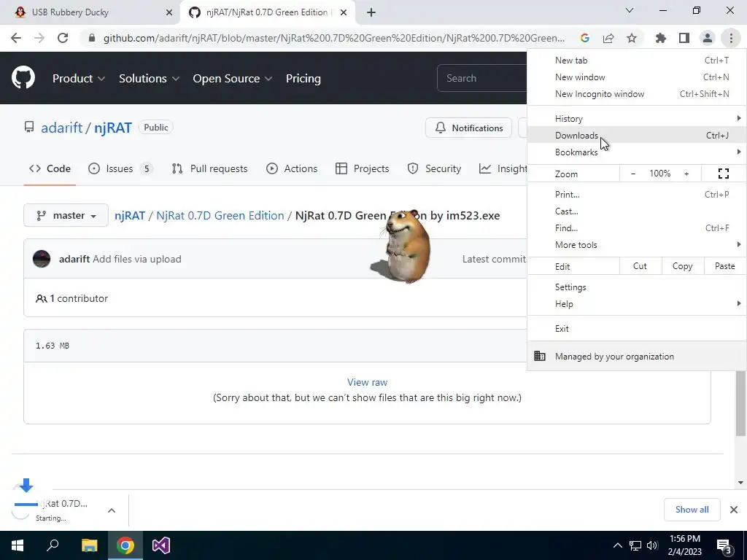Increase zoom with the plus button

[x=686, y=174]
